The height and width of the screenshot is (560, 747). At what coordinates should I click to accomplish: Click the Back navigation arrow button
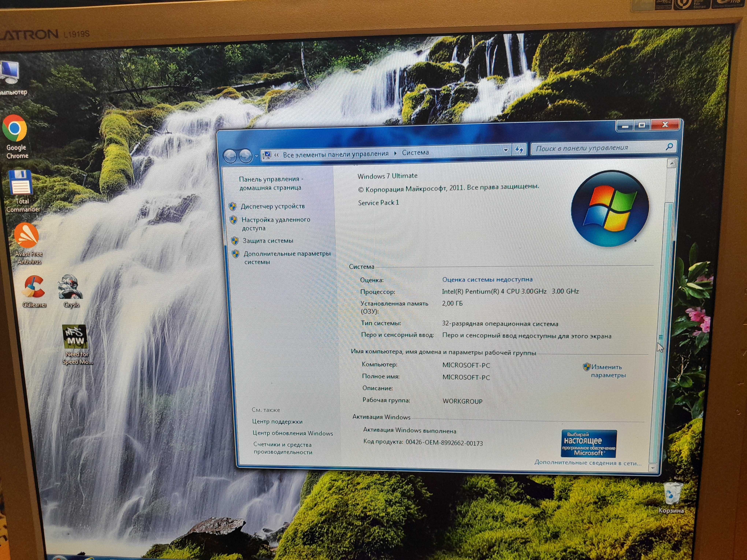230,156
